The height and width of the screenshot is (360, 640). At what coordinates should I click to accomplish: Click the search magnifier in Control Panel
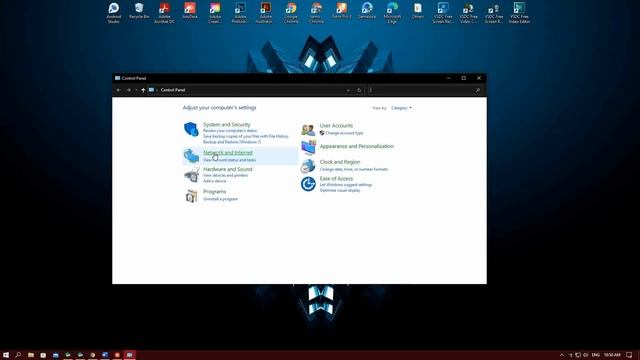(478, 90)
